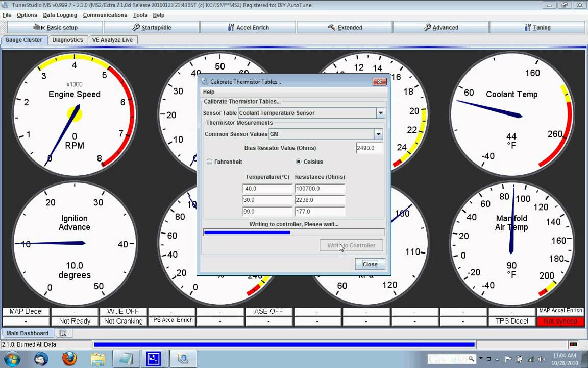Screen dimensions: 588x368
Task: Open Thunderbird from the taskbar
Action: (x=41, y=359)
